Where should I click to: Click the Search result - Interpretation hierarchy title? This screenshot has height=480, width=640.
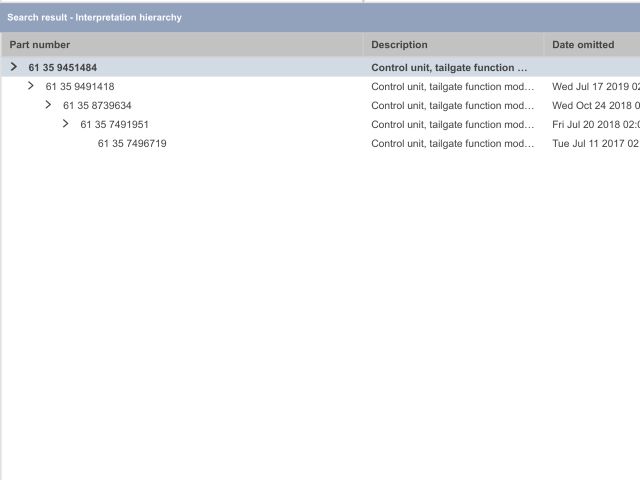95,17
